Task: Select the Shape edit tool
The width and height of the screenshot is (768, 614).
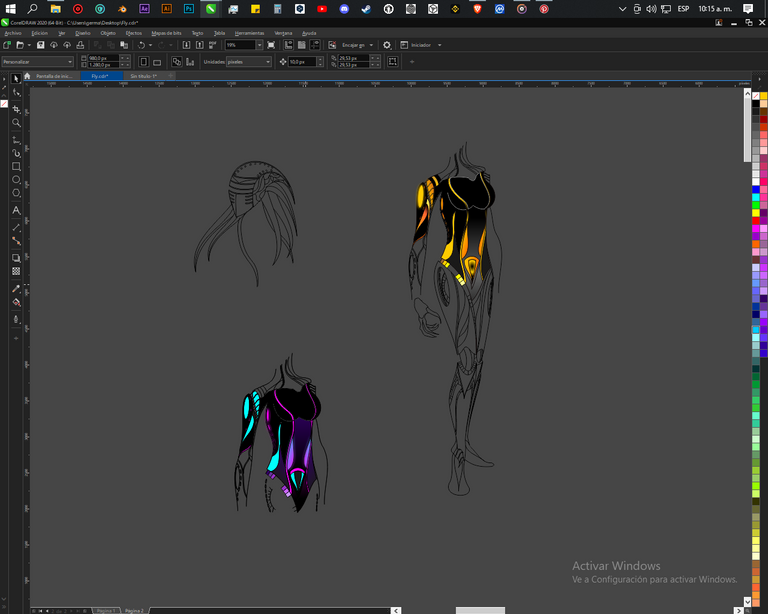Action: coord(16,93)
